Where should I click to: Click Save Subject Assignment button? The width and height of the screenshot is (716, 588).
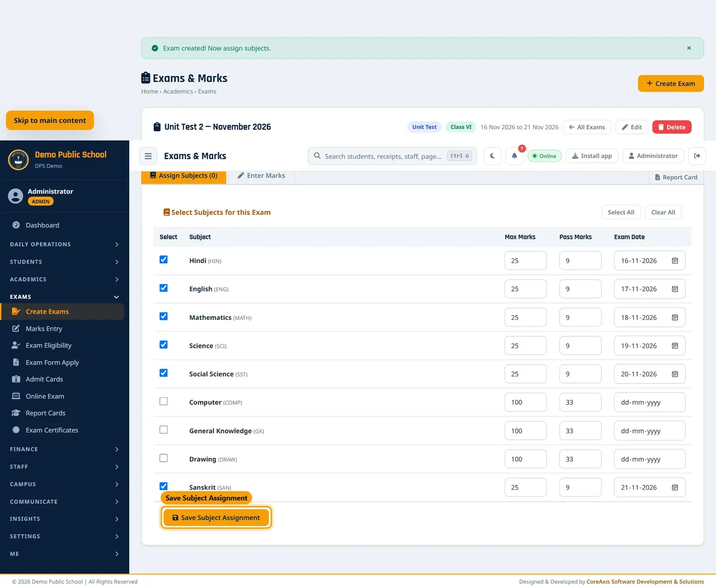(216, 518)
